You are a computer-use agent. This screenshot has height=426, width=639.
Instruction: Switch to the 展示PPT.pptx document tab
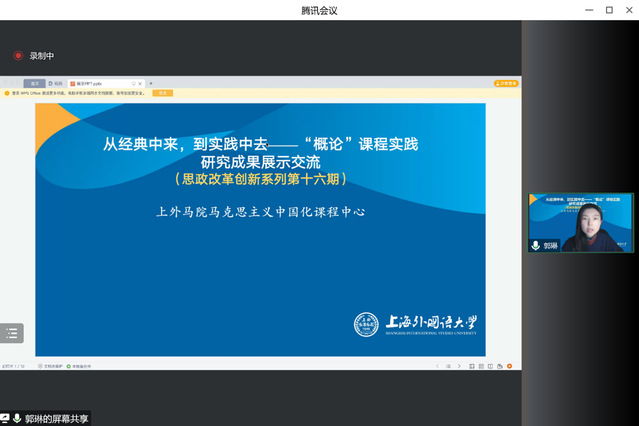click(x=107, y=83)
